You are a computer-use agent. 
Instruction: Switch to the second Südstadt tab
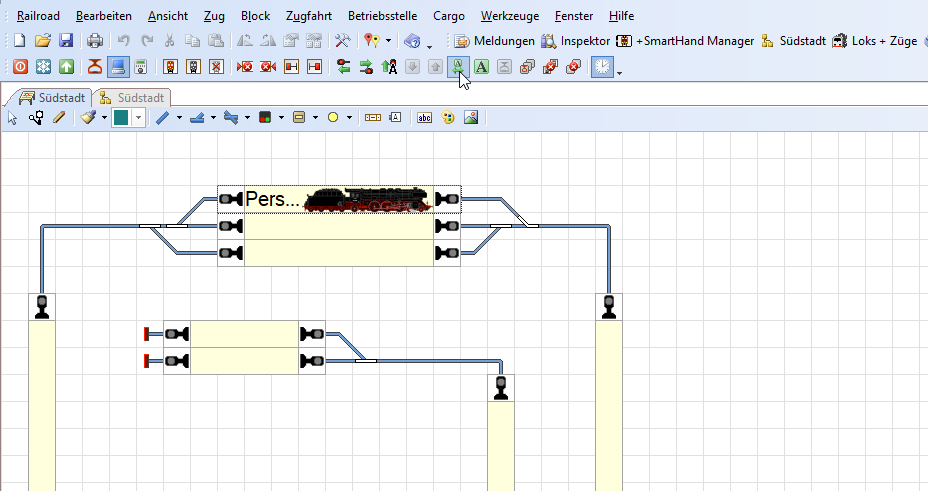click(131, 98)
